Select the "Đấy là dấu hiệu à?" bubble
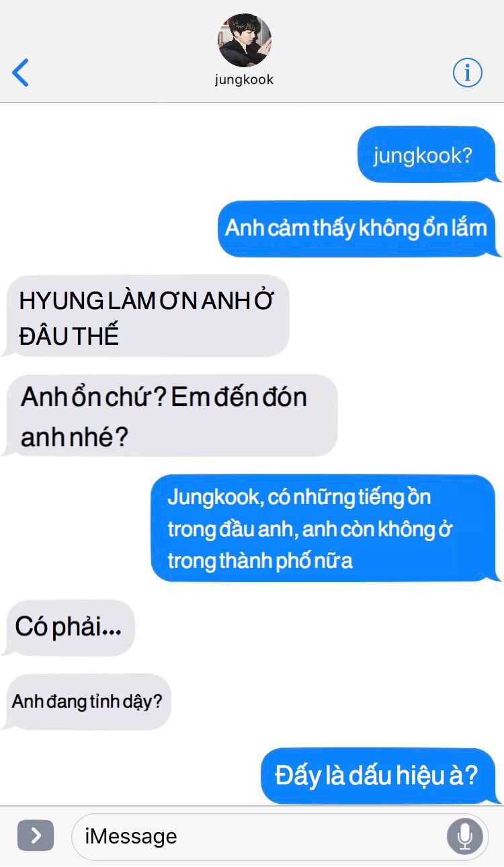This screenshot has width=504, height=867. (x=380, y=776)
